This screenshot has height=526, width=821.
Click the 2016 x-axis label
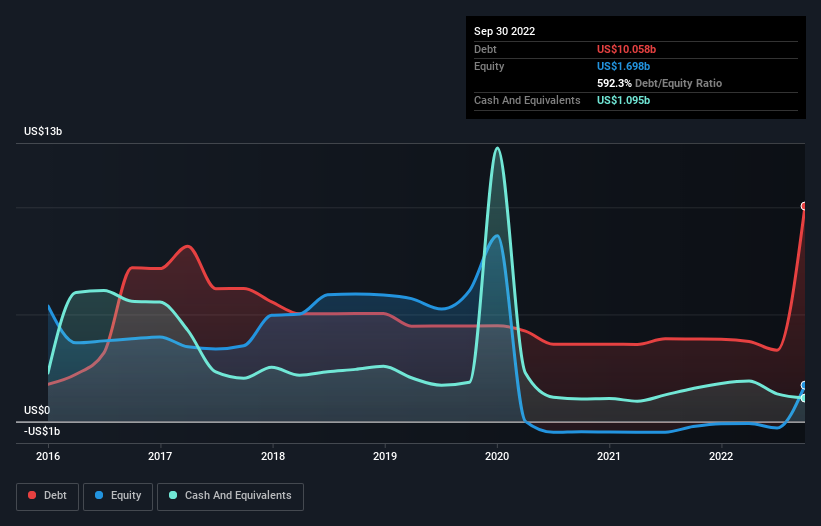pyautogui.click(x=48, y=456)
